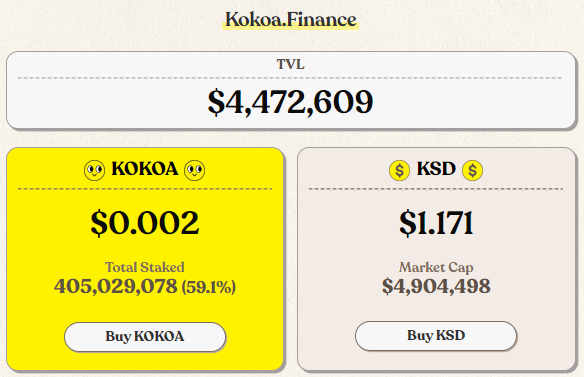Click the KSD price $1.171
This screenshot has width=584, height=377.
point(436,223)
